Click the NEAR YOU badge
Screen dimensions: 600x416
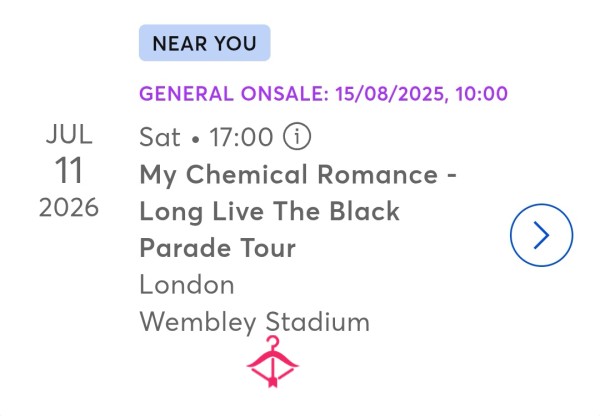coord(205,43)
